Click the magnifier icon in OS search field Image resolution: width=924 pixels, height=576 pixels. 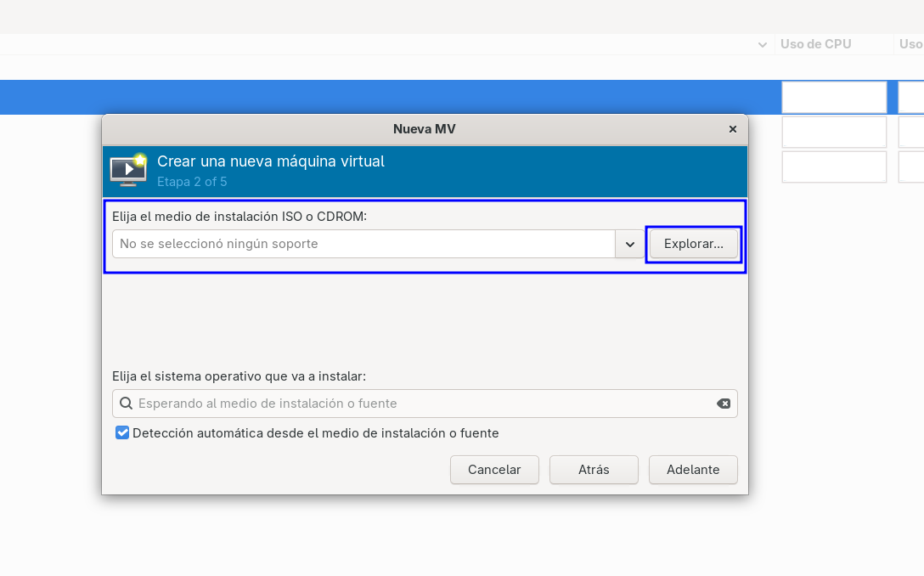pyautogui.click(x=126, y=404)
